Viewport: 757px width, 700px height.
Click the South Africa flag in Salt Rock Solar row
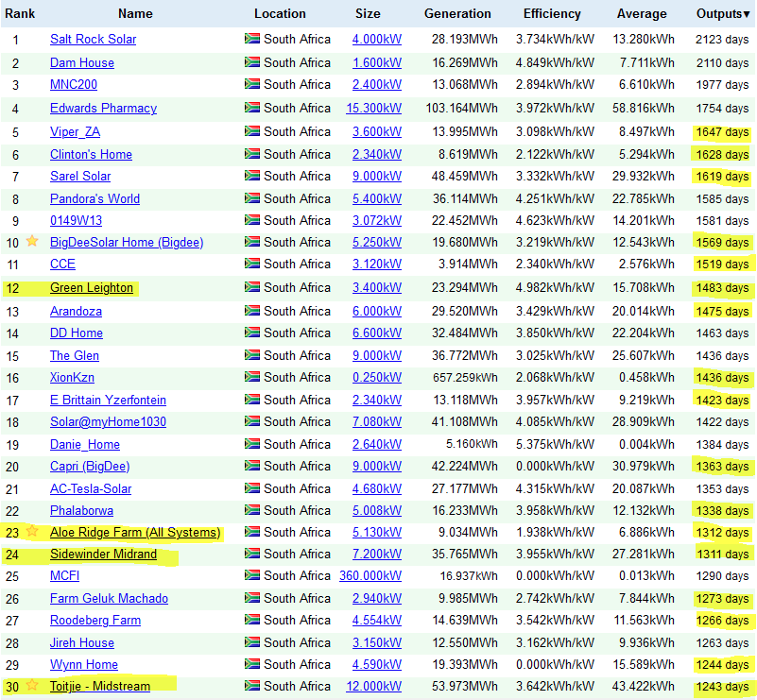click(x=252, y=38)
